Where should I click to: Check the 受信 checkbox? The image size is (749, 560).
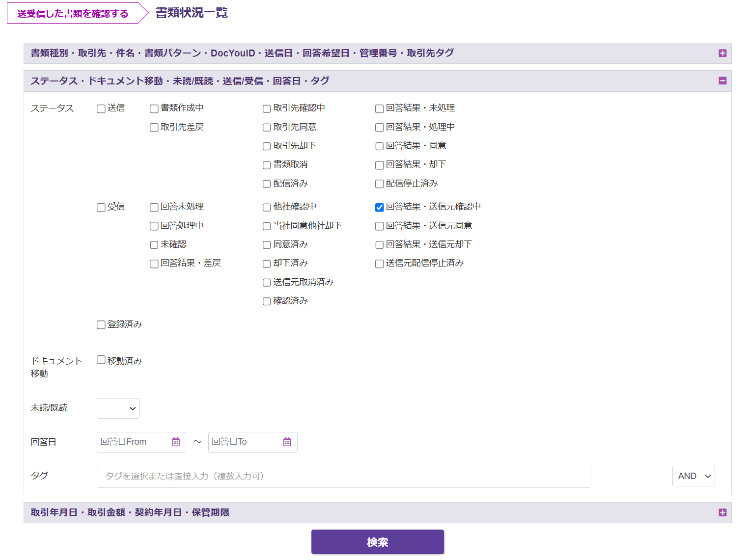(101, 207)
